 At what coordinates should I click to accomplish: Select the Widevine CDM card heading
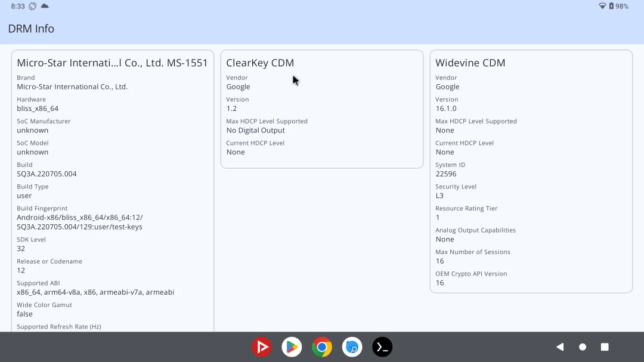(470, 63)
